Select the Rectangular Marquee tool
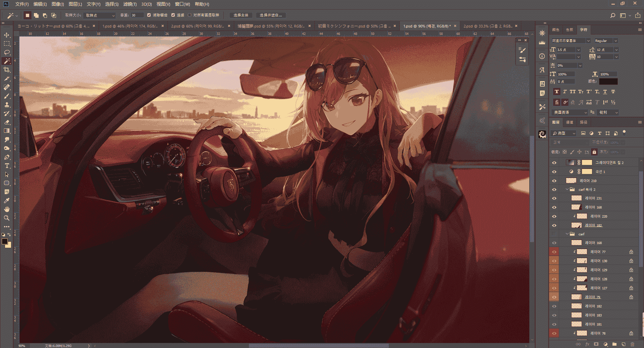 click(7, 44)
